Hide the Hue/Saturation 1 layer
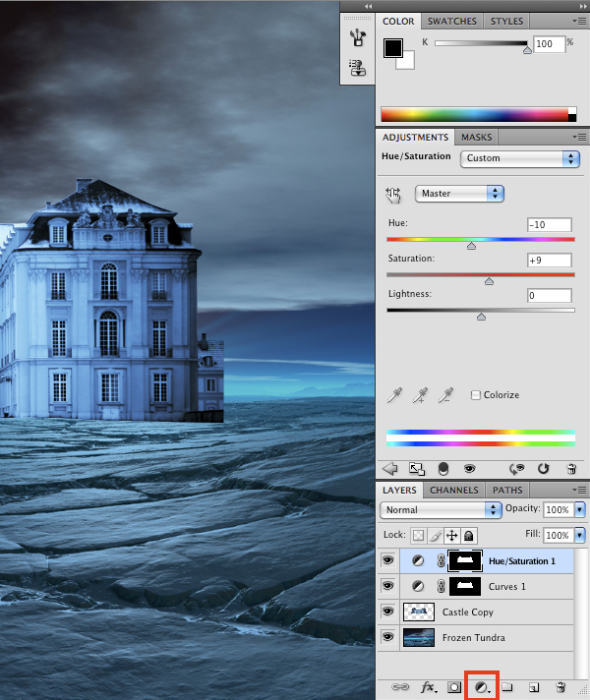The height and width of the screenshot is (700, 590). pyautogui.click(x=388, y=560)
